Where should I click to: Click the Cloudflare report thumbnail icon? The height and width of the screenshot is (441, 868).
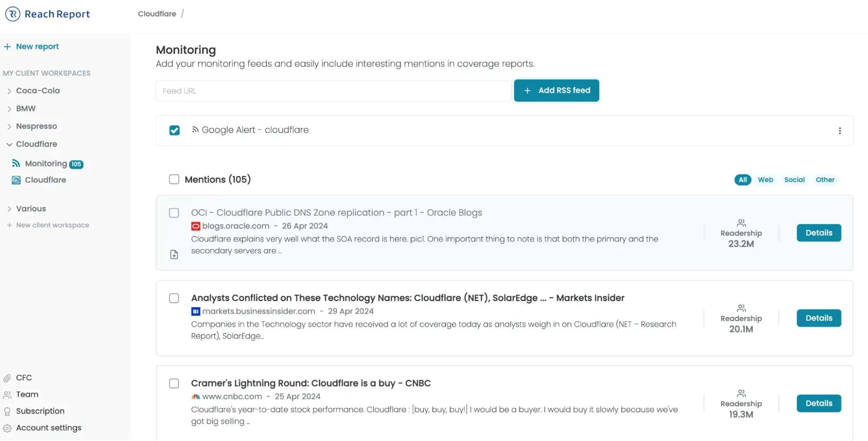click(16, 180)
